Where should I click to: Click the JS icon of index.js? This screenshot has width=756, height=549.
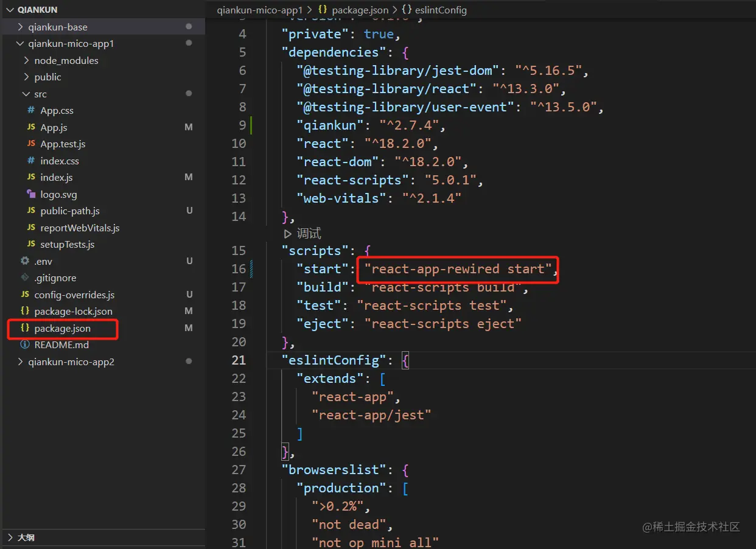[31, 177]
